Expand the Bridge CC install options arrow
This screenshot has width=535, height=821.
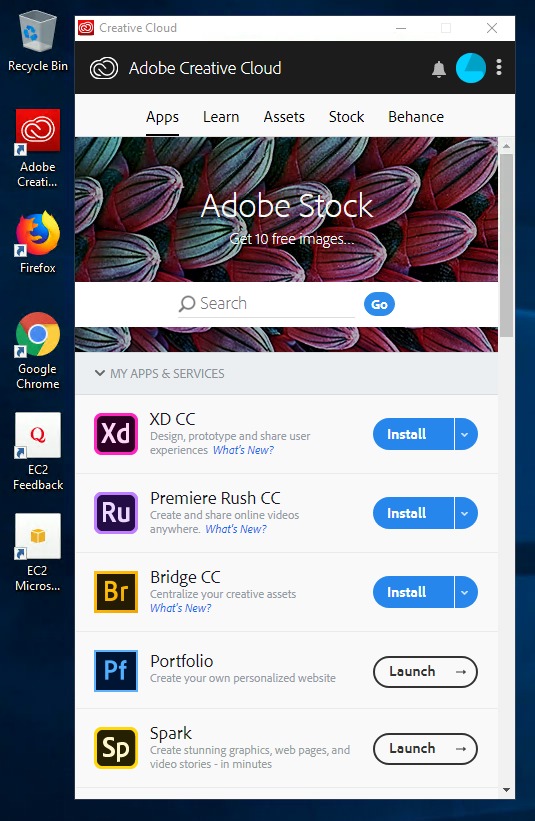tap(466, 592)
